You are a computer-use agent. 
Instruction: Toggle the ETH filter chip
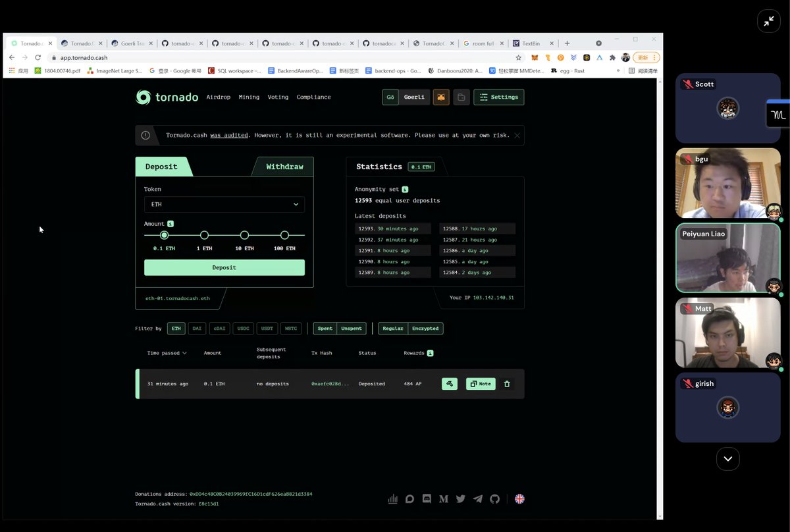click(x=176, y=328)
